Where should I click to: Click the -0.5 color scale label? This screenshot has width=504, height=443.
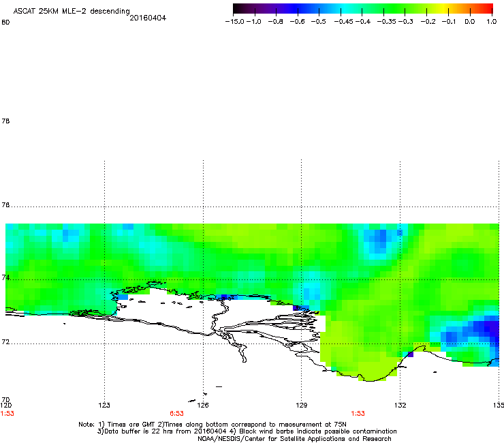(319, 22)
